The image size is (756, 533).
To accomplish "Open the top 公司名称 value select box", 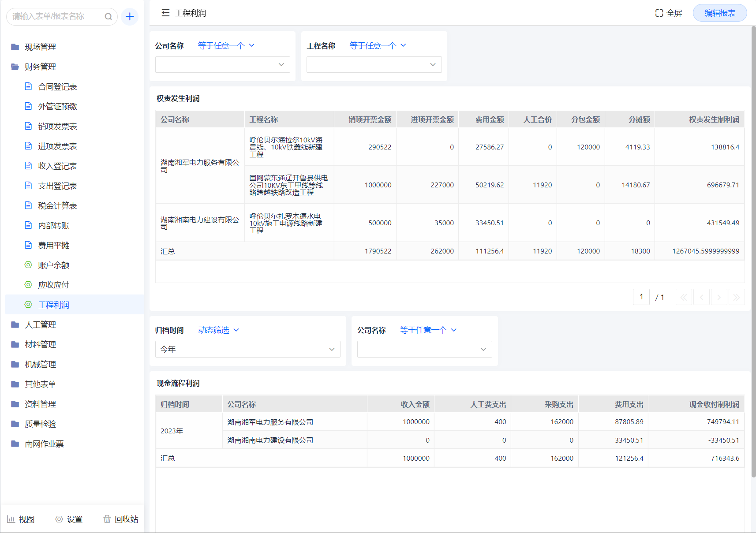I will pyautogui.click(x=222, y=64).
